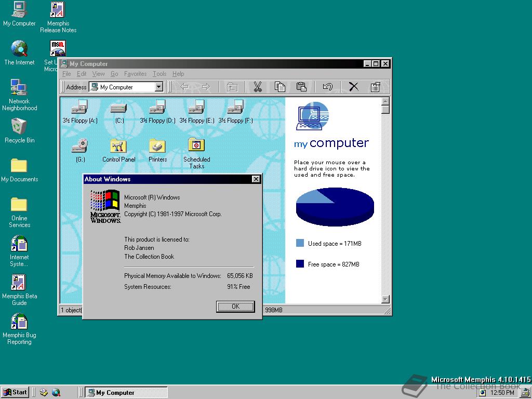Click the Copy toolbar icon
The height and width of the screenshot is (399, 532).
tap(280, 87)
